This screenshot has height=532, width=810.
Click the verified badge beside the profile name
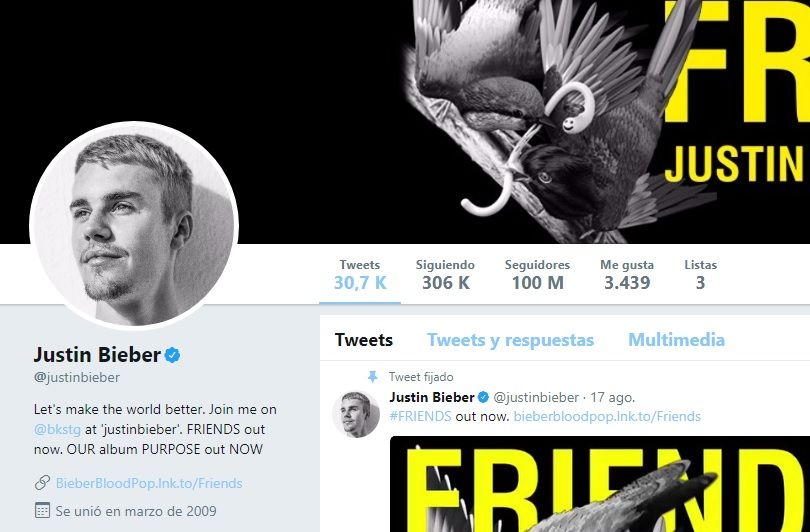coord(173,355)
